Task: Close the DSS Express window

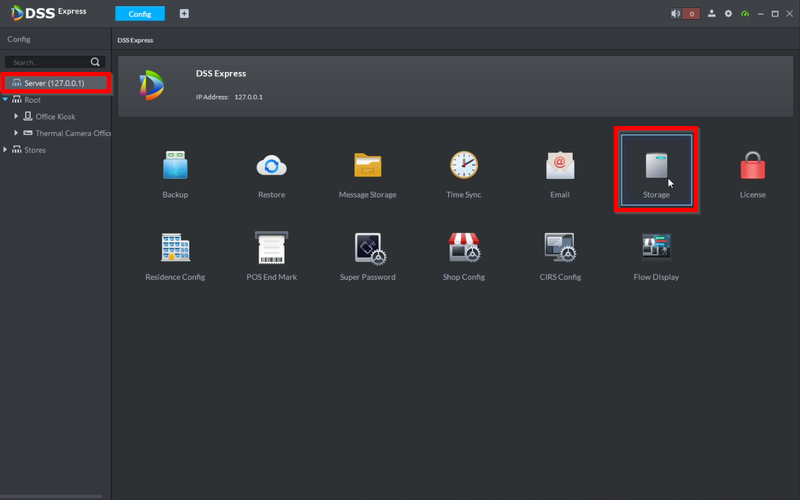Action: 789,14
